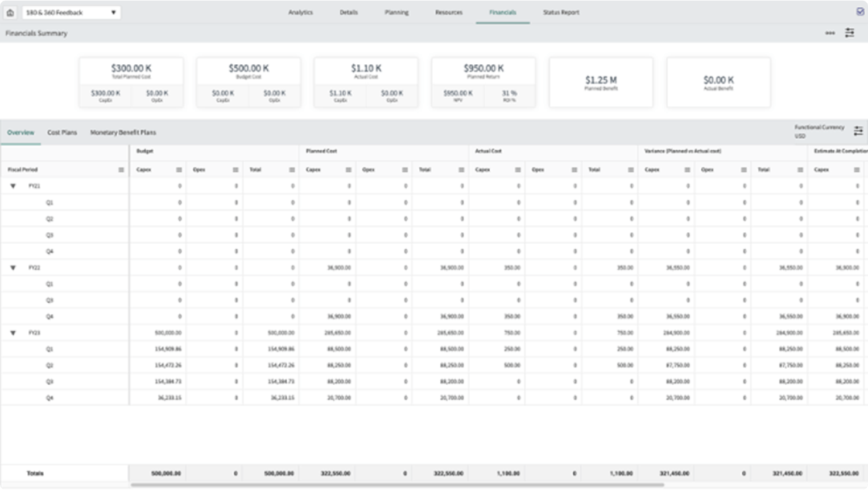Image resolution: width=868 pixels, height=490 pixels.
Task: Switch to the Cost Plans tab
Action: (x=61, y=132)
